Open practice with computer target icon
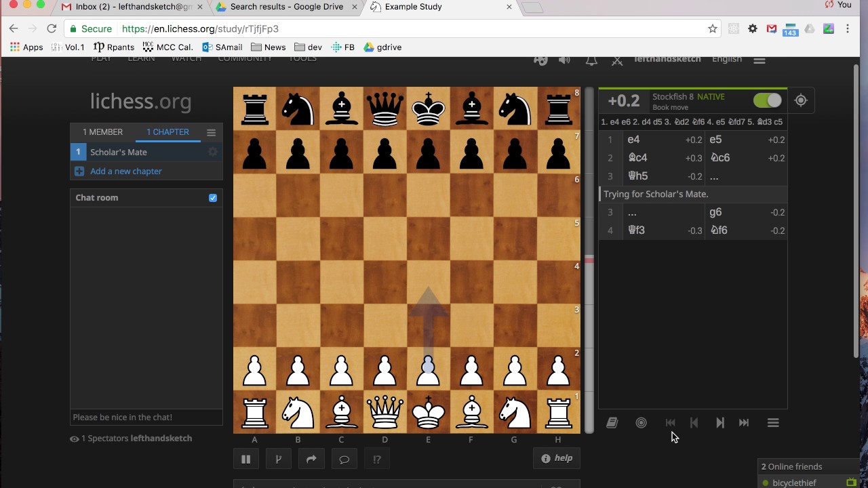The width and height of the screenshot is (868, 488). pyautogui.click(x=641, y=423)
